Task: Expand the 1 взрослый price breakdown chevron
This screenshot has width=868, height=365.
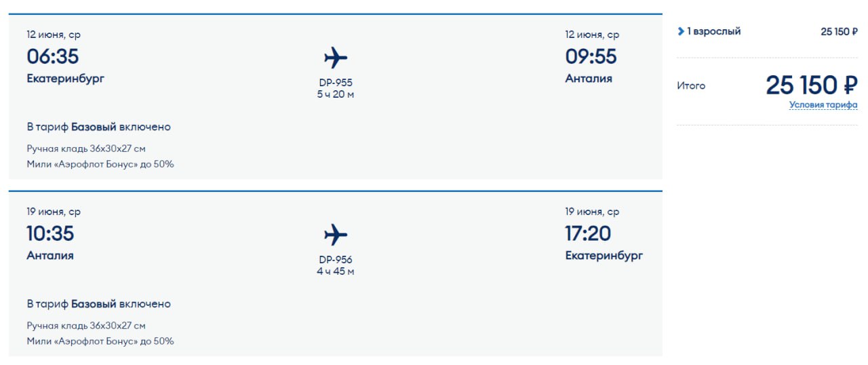Action: [x=681, y=31]
